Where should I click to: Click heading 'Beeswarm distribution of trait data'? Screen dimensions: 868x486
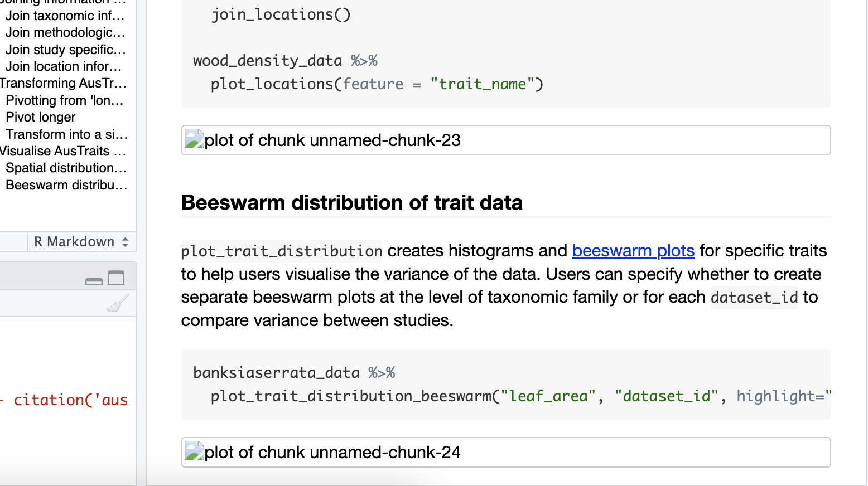[x=352, y=202]
